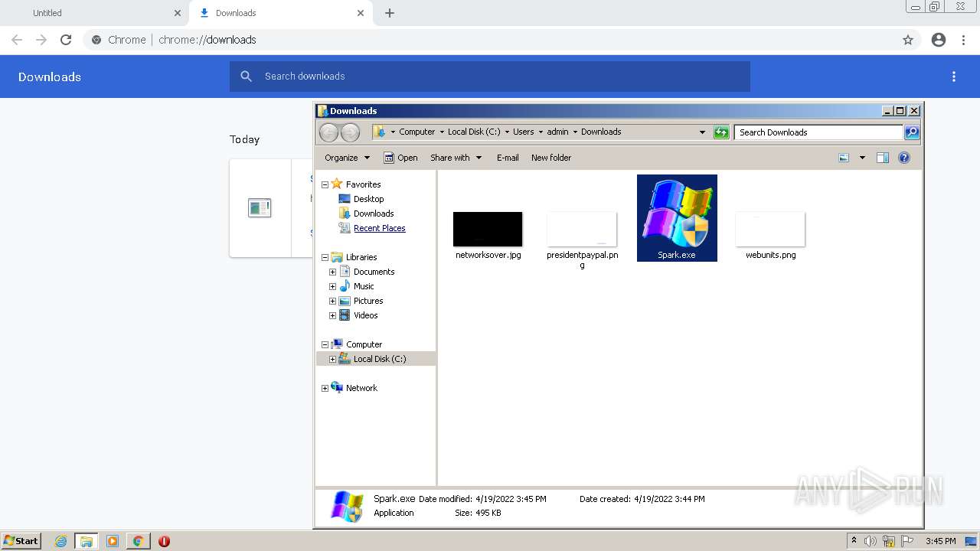The image size is (980, 551).
Task: Click the Windows Start button
Action: 21,541
